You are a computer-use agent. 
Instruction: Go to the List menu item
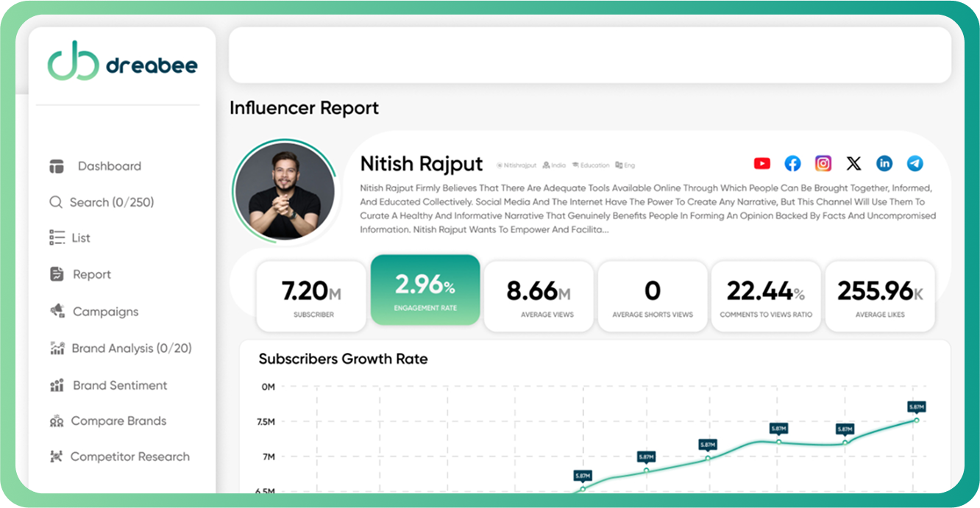click(x=80, y=237)
